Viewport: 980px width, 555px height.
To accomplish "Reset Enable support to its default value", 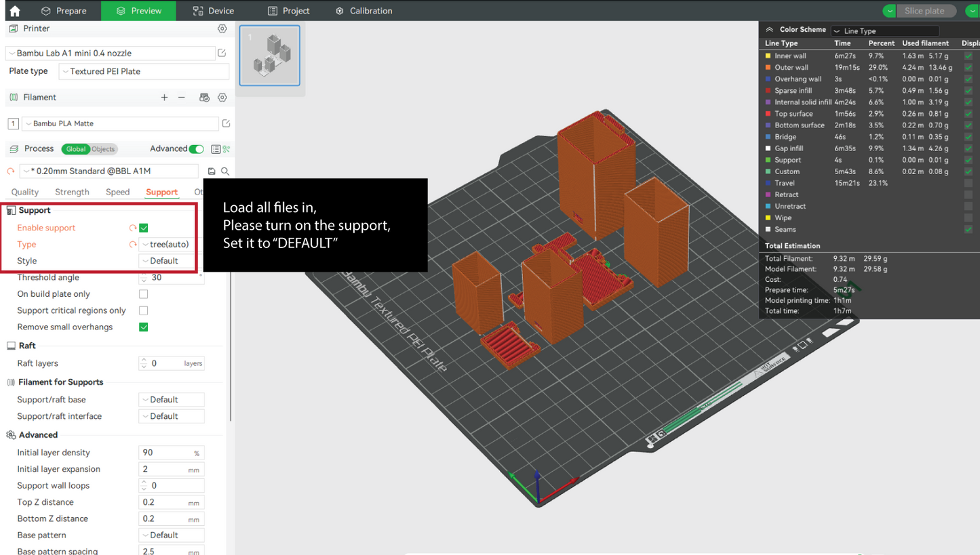I will [133, 228].
